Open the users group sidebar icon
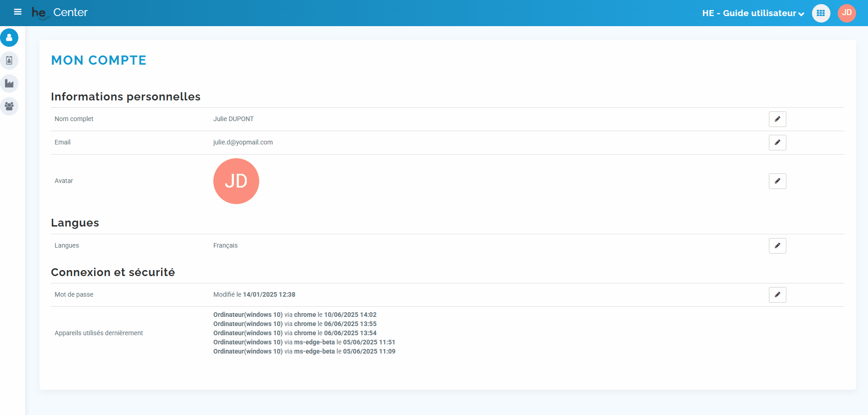 pos(9,106)
